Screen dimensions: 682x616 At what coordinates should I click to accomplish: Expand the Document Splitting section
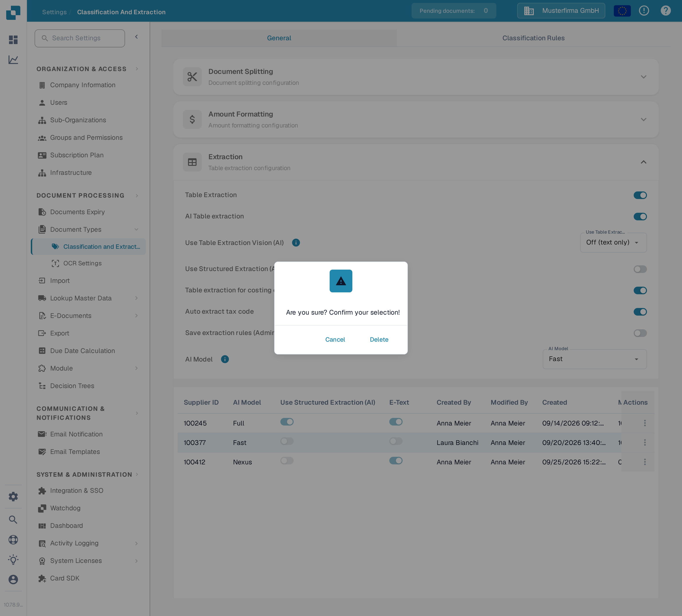(416, 77)
